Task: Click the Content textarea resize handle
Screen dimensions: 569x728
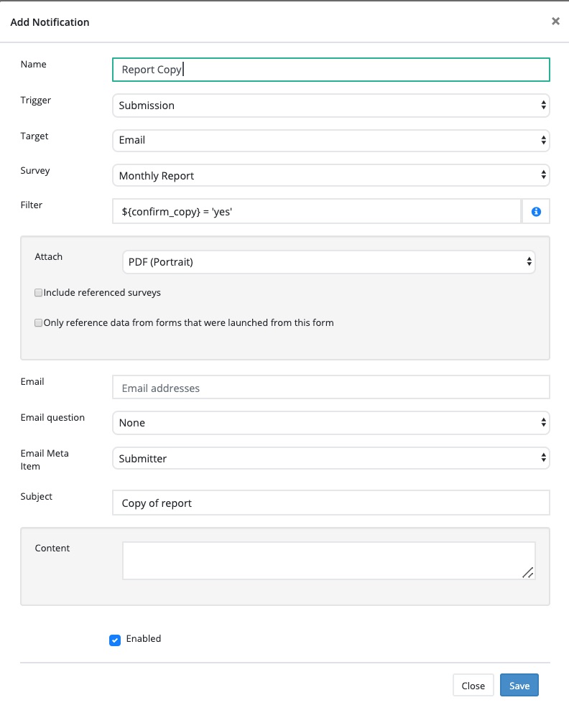Action: [528, 572]
